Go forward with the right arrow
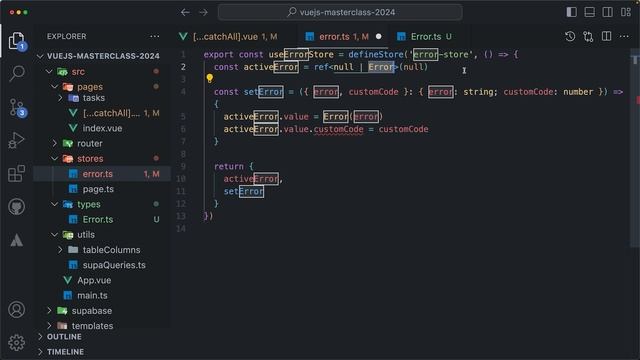Screen dimensions: 640x360 [203, 12]
